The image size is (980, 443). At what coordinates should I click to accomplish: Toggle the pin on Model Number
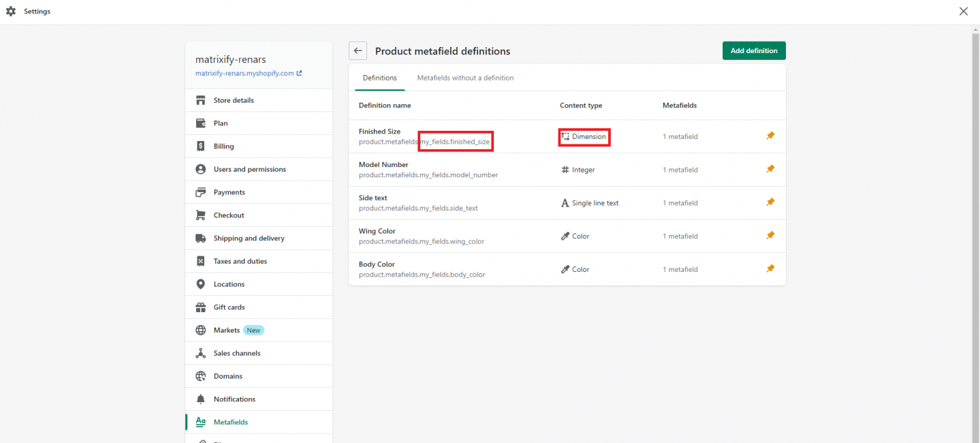pyautogui.click(x=770, y=168)
